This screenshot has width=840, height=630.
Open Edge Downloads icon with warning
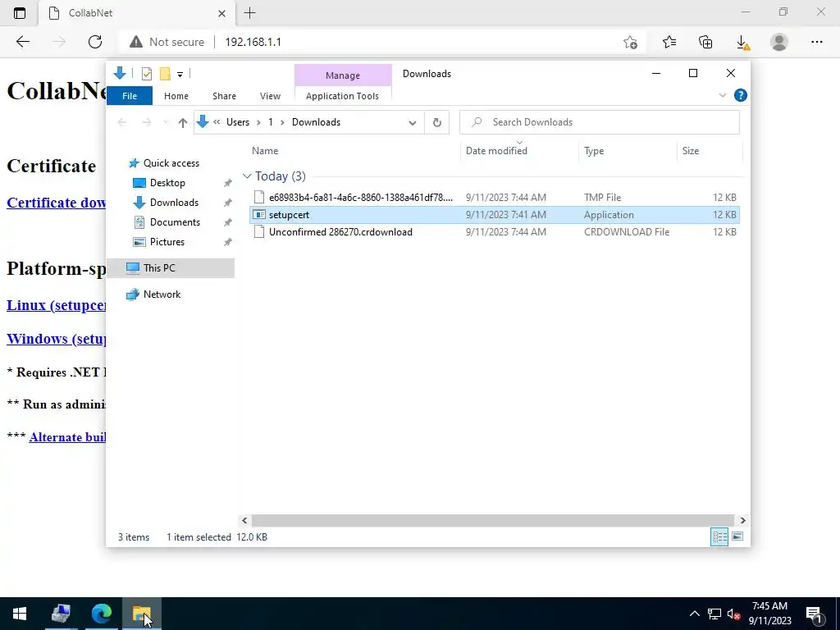click(742, 43)
